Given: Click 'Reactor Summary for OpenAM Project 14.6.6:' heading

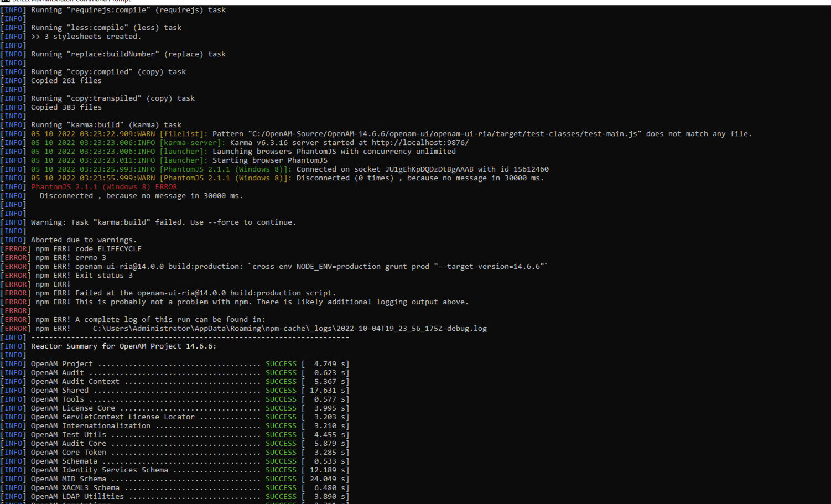Looking at the screenshot, I should pyautogui.click(x=124, y=346).
